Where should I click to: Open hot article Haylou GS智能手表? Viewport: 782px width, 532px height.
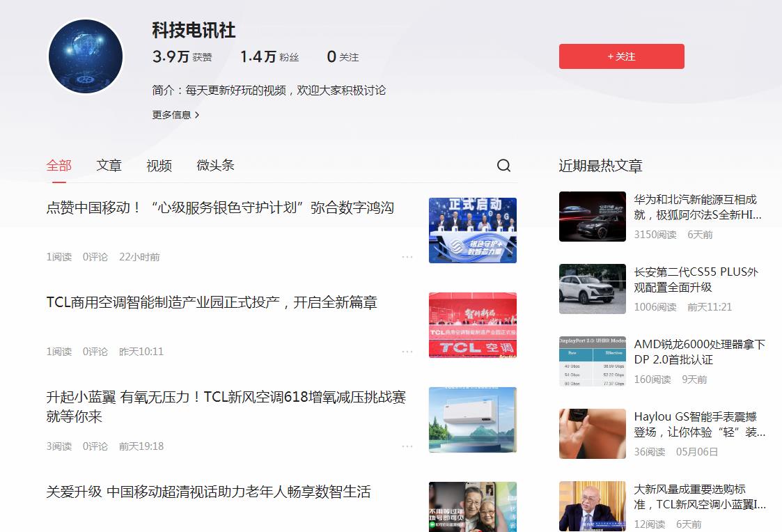[x=699, y=424]
